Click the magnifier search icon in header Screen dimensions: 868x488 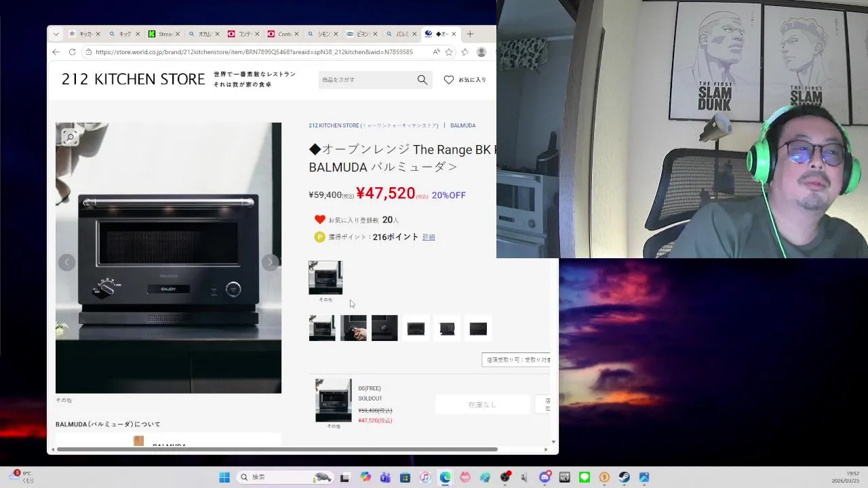click(422, 80)
